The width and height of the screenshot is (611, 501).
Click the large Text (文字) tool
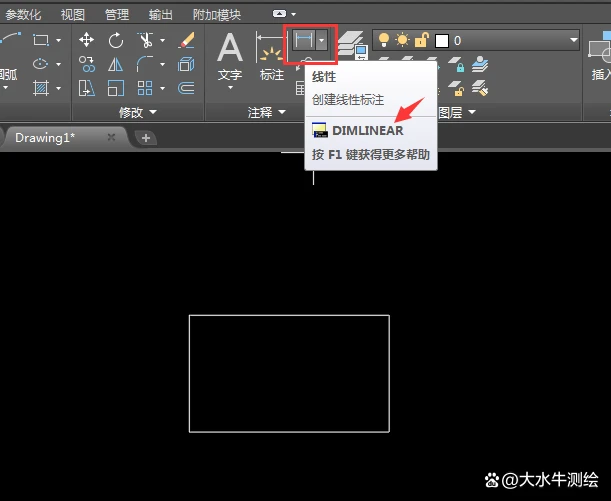click(230, 56)
